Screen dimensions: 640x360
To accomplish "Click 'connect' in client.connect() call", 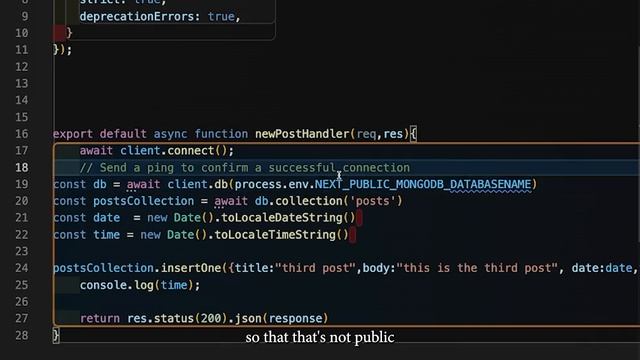I will point(191,151).
